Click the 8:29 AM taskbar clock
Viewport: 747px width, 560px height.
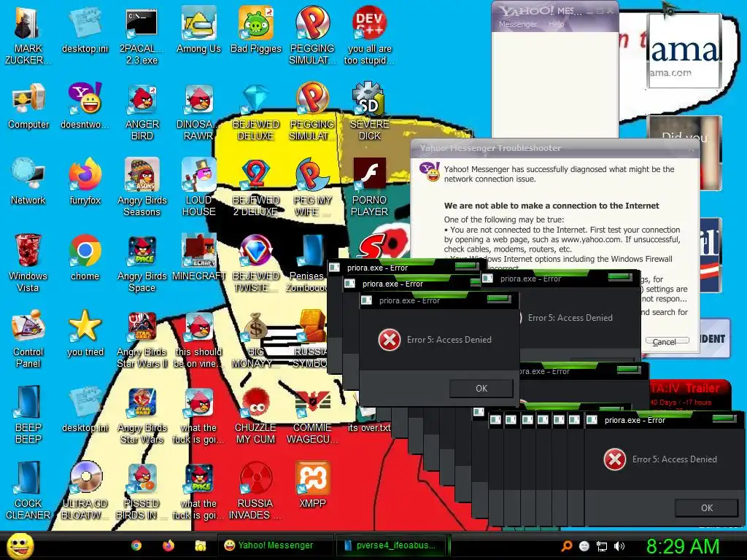pyautogui.click(x=682, y=546)
